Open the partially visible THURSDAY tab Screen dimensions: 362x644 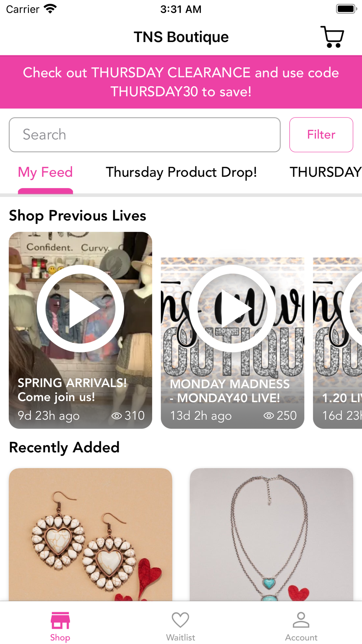click(325, 172)
